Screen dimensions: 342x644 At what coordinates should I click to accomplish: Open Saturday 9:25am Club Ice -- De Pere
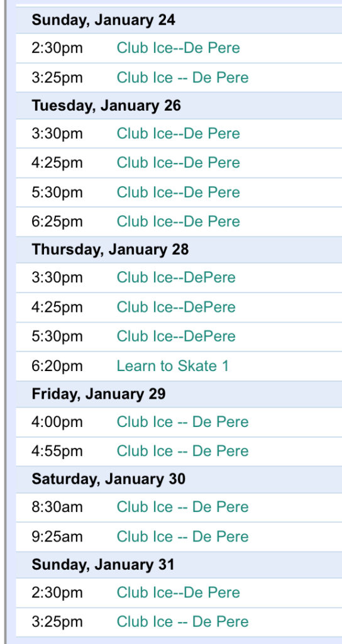[x=183, y=536]
